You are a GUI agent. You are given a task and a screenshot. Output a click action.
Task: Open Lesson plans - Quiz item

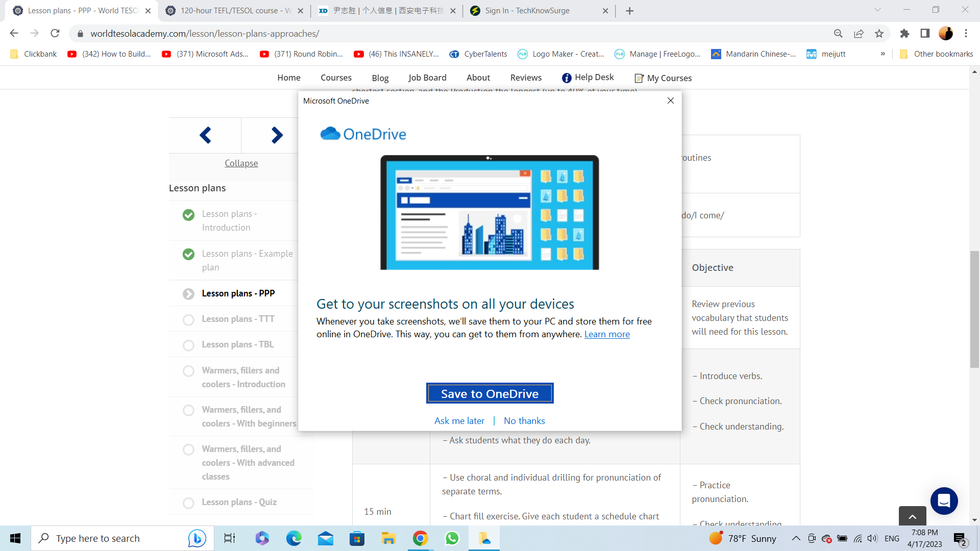click(239, 502)
